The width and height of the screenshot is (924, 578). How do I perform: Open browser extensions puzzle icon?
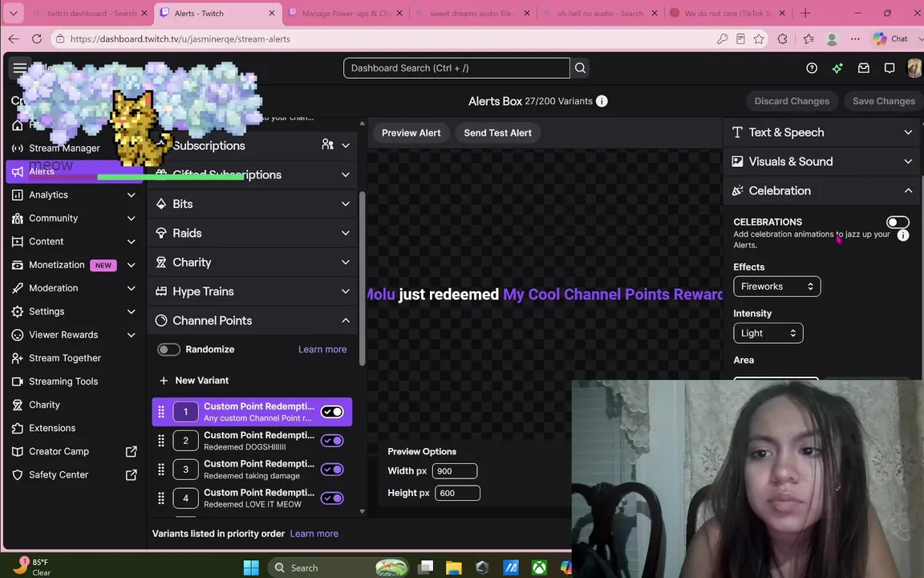point(783,39)
